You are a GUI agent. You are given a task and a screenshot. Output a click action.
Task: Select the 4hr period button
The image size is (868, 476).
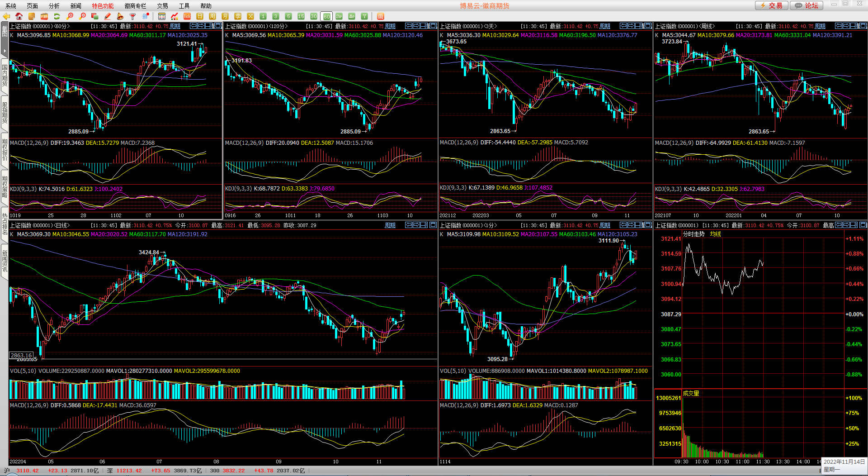point(352,16)
